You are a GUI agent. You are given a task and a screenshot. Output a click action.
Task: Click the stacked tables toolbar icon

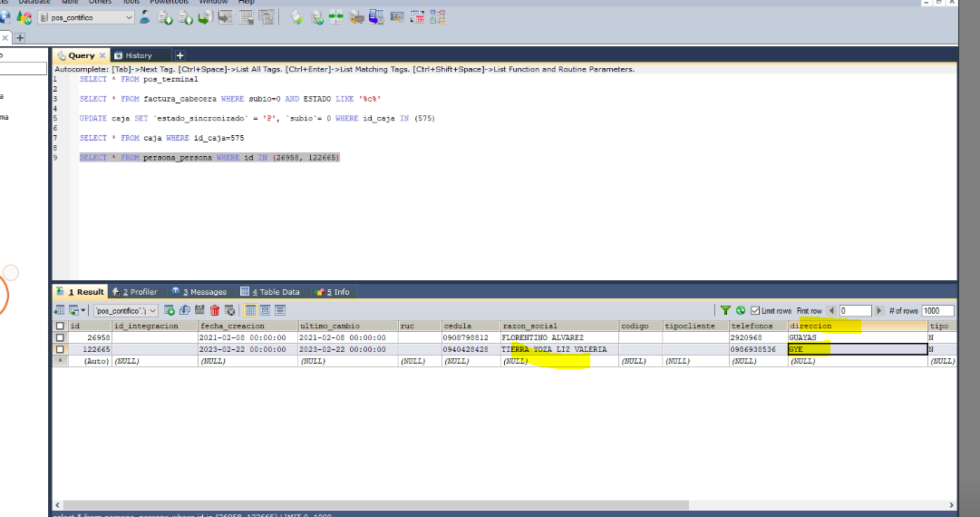point(267,17)
